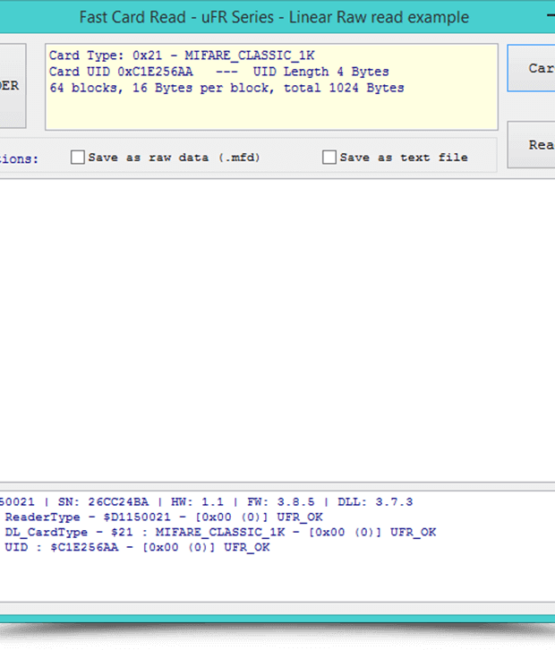Enable the Save as text file checkbox
The width and height of the screenshot is (555, 650).
(x=329, y=158)
